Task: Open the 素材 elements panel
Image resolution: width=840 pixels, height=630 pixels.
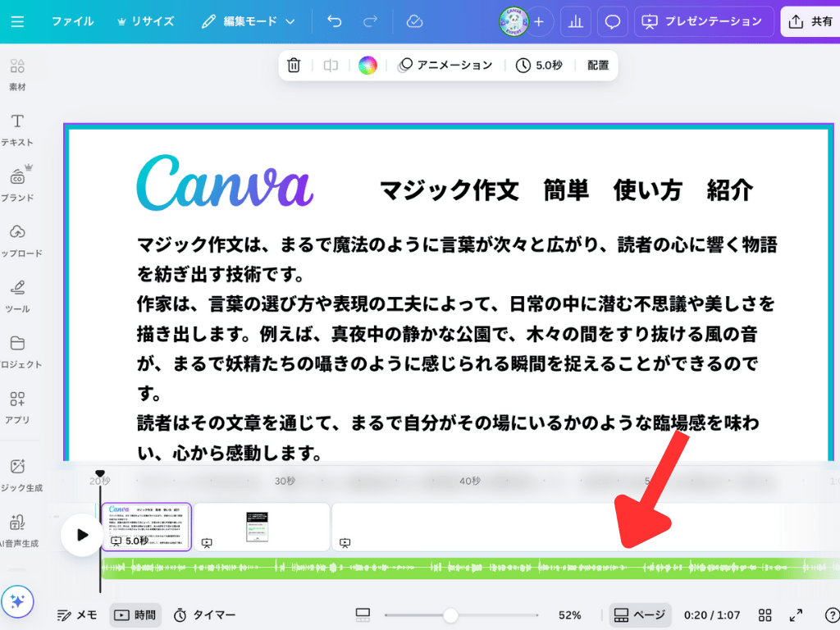Action: (x=17, y=75)
